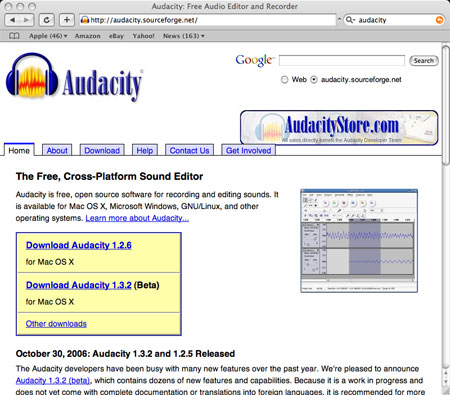The height and width of the screenshot is (395, 450).
Task: Click the Google search text field
Action: point(342,60)
